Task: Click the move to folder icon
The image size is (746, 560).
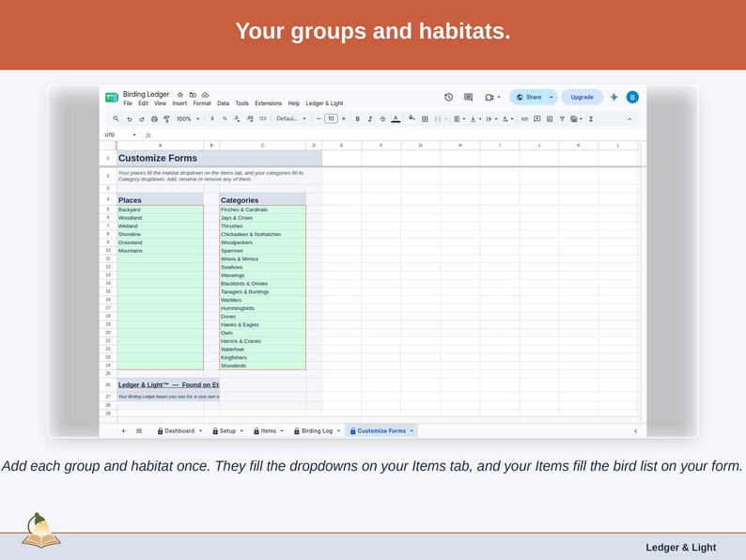Action: (193, 95)
